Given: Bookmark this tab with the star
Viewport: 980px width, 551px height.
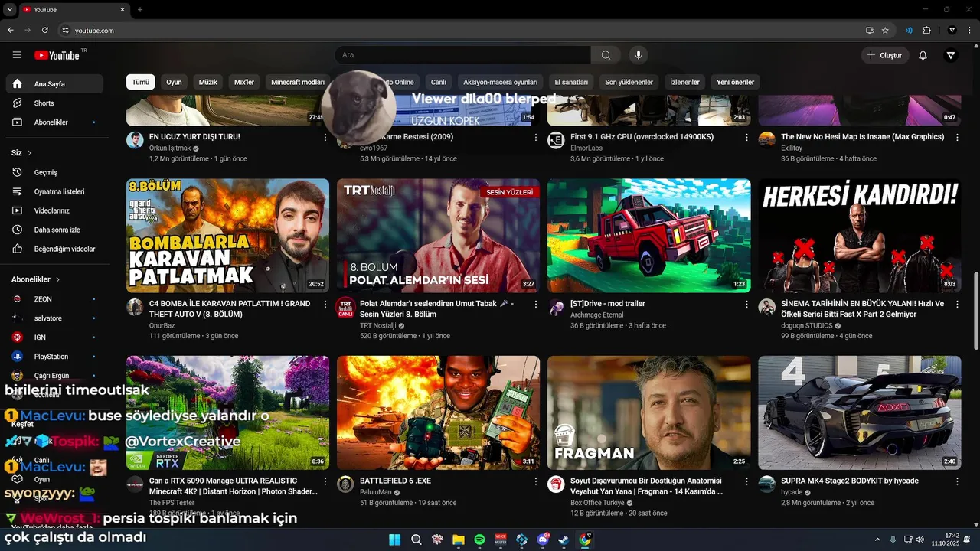Looking at the screenshot, I should (885, 30).
